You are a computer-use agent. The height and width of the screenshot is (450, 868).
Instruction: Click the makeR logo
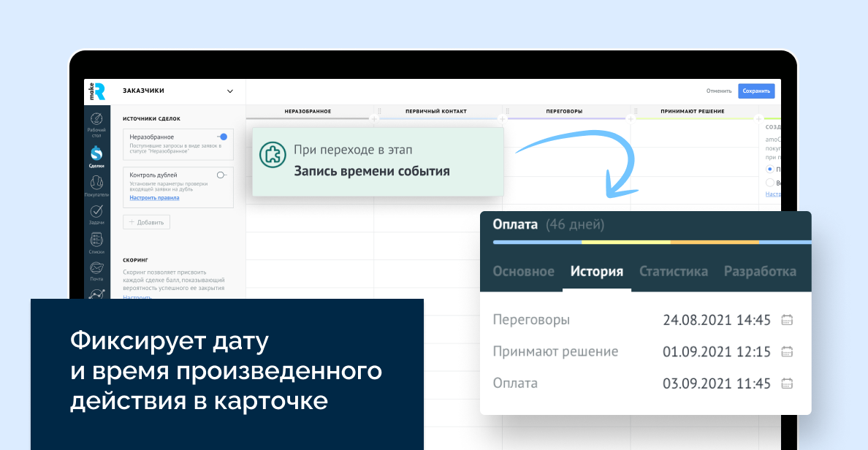coord(97,91)
